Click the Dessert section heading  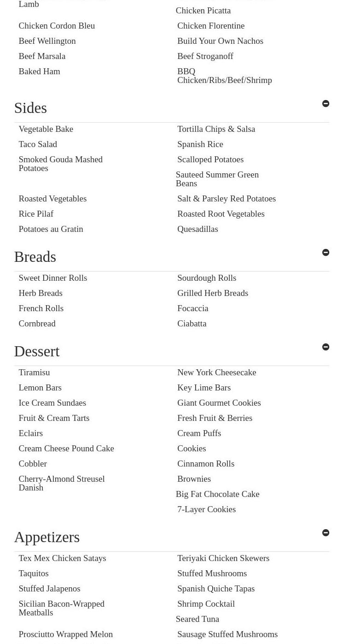point(37,352)
